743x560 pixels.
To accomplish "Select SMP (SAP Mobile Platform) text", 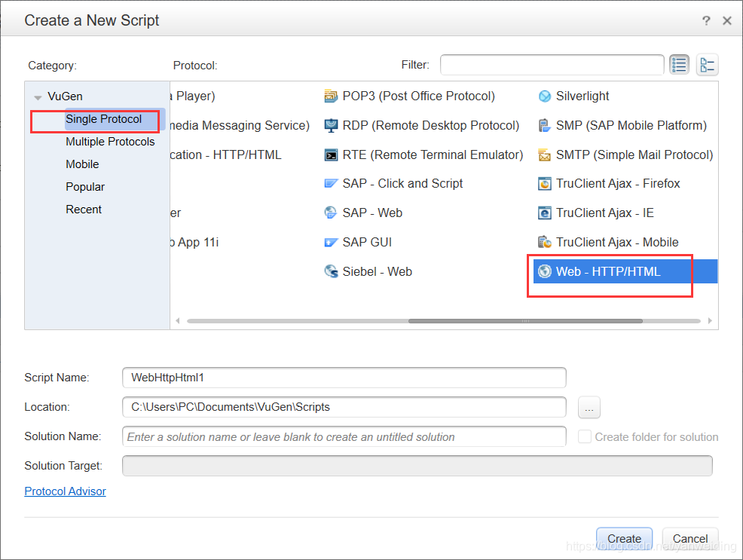I will tap(631, 126).
